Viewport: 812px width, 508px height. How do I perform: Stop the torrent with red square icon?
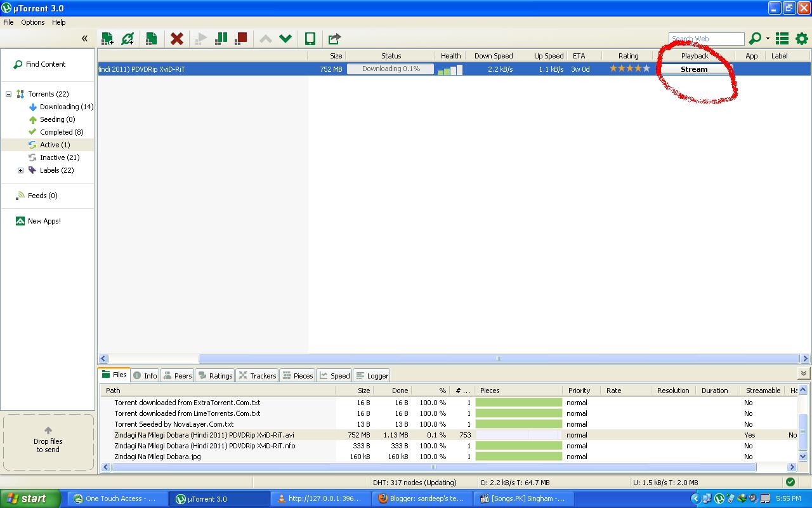pos(240,39)
